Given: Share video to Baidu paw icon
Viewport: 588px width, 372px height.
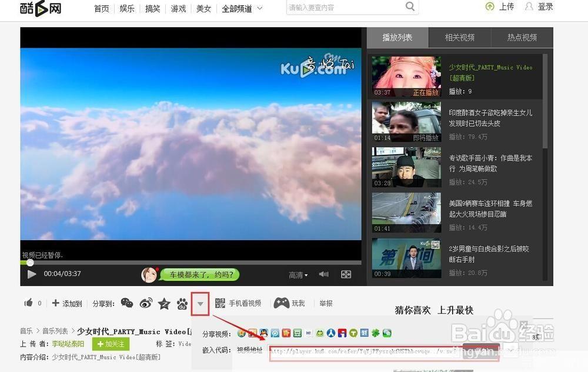Looking at the screenshot, I should pyautogui.click(x=182, y=303).
